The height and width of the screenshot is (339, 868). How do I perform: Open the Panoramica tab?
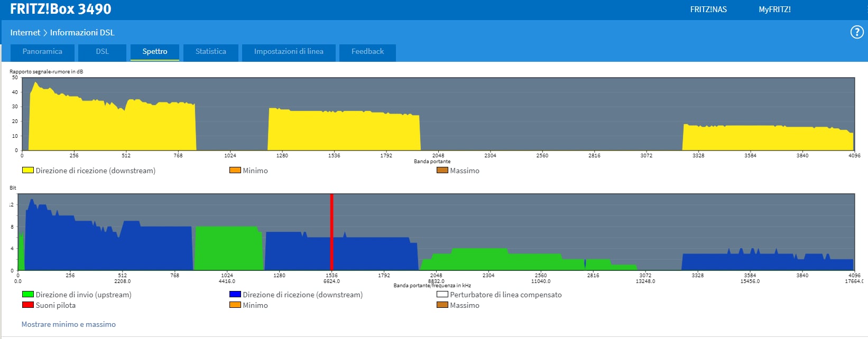point(42,52)
